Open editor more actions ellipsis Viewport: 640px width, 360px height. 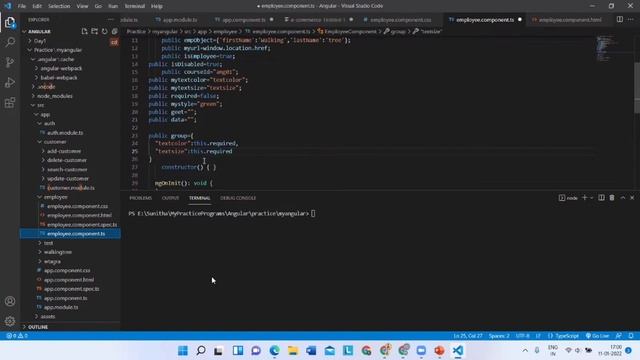click(x=631, y=19)
